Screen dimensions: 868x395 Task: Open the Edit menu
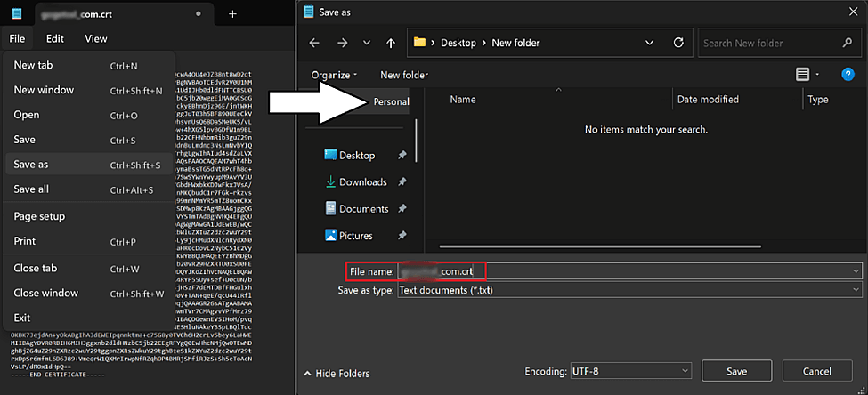click(x=55, y=38)
